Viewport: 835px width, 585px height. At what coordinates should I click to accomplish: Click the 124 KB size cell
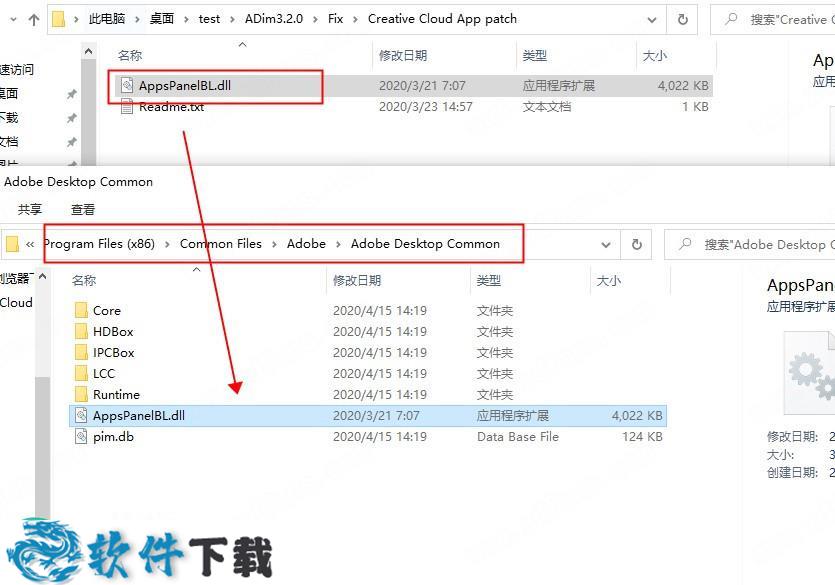pos(642,437)
